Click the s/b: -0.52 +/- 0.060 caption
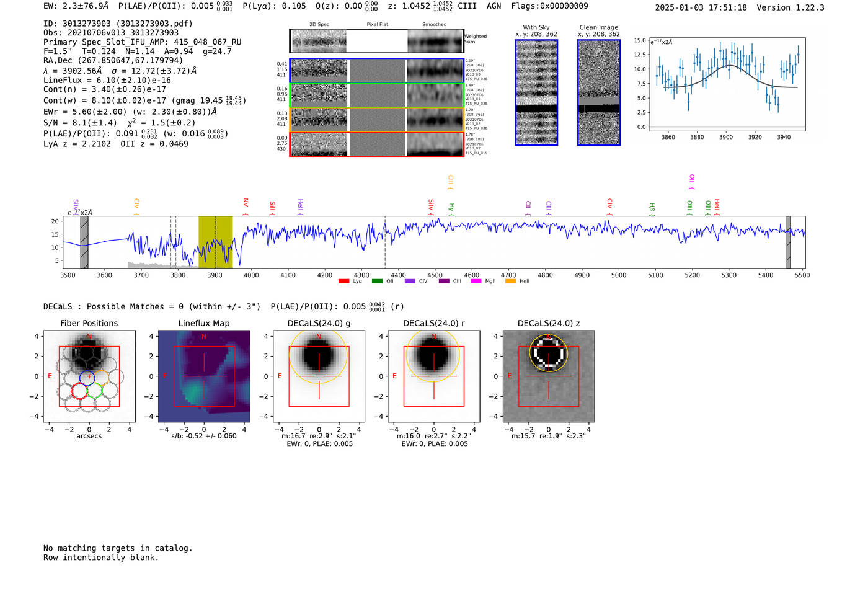The height and width of the screenshot is (591, 868). (204, 436)
